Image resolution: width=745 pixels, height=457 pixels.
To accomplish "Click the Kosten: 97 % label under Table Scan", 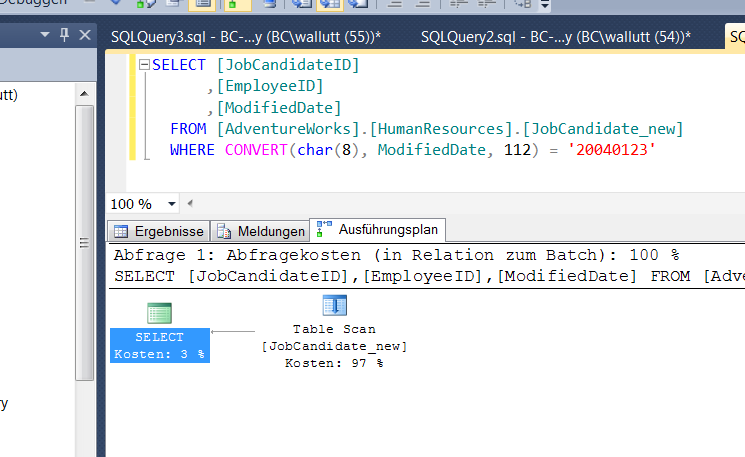I will point(334,363).
